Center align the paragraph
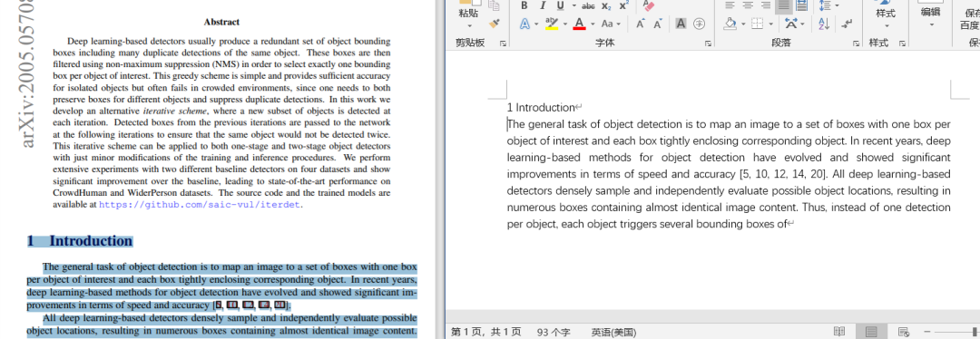 (748, 5)
